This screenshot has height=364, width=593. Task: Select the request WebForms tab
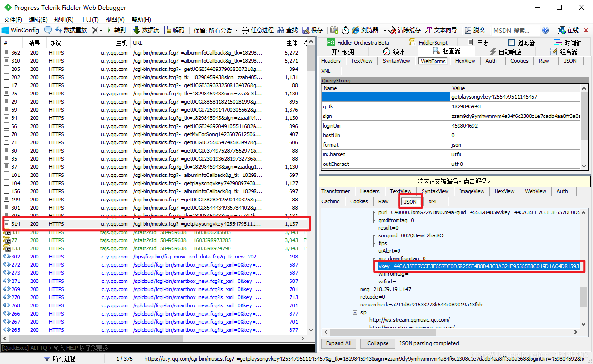click(433, 61)
